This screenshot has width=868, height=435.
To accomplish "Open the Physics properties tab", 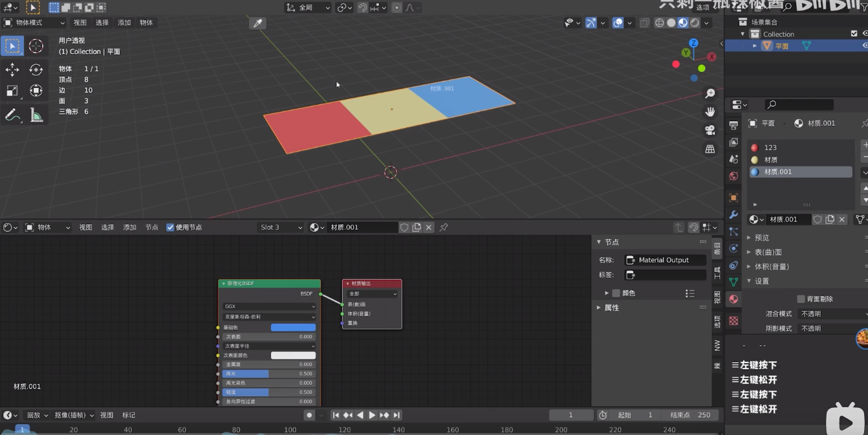I will (733, 249).
